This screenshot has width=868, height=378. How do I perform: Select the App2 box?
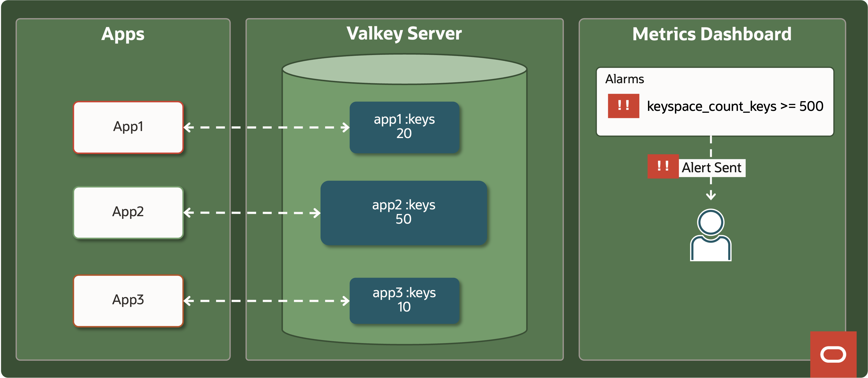tap(128, 212)
